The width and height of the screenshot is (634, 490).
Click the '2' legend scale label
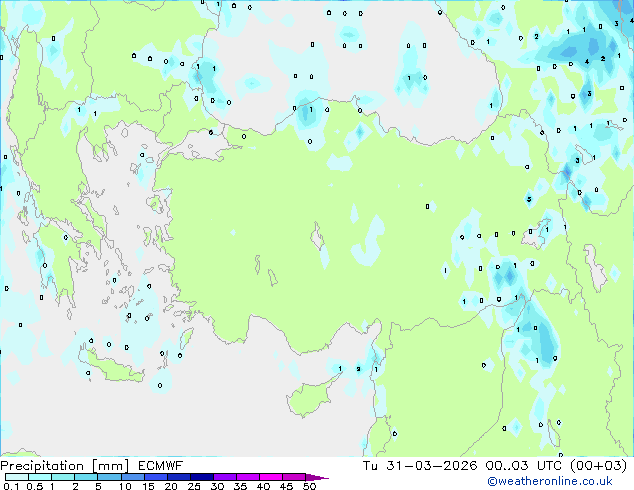point(75,486)
